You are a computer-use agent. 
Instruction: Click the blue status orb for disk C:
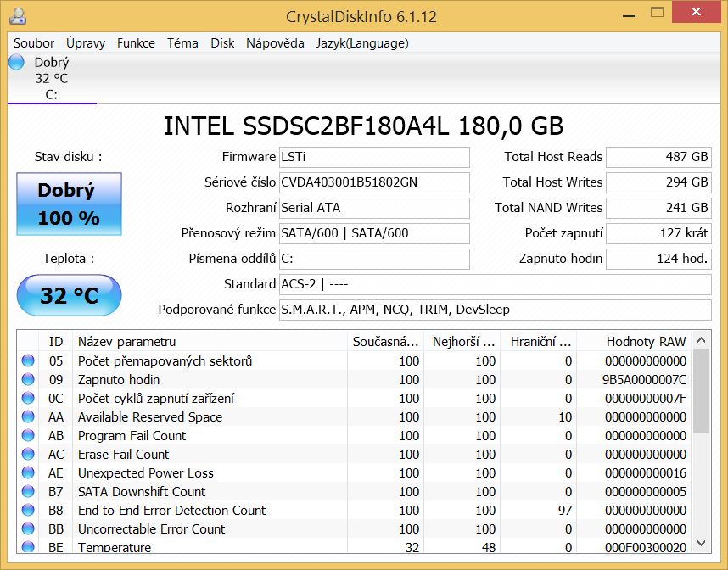(x=16, y=62)
